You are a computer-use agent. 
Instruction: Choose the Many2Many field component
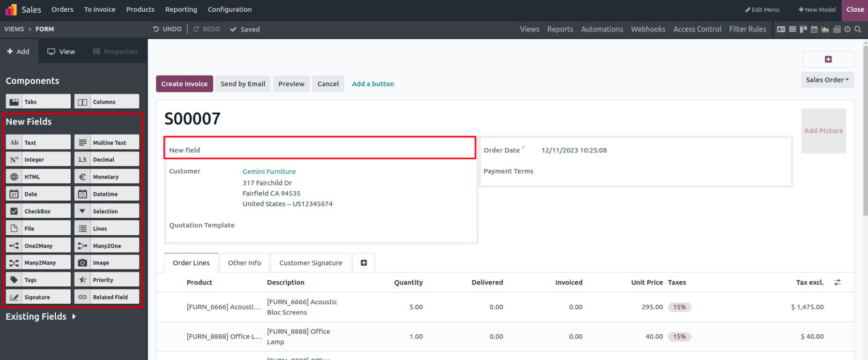pyautogui.click(x=38, y=263)
